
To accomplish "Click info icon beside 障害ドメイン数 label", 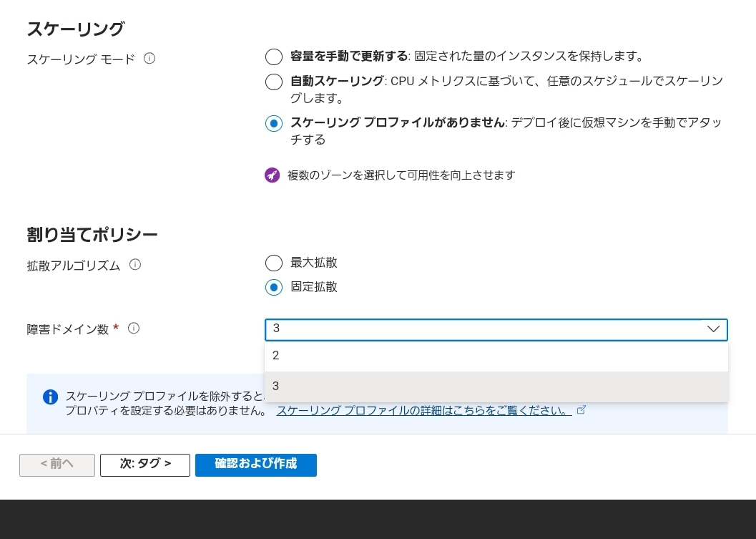I will pos(134,329).
